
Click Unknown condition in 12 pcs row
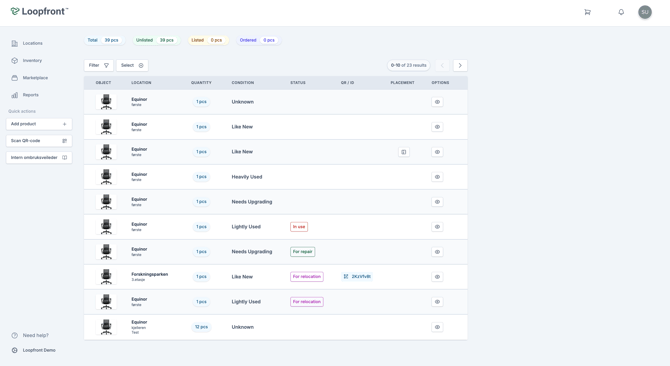click(x=243, y=327)
